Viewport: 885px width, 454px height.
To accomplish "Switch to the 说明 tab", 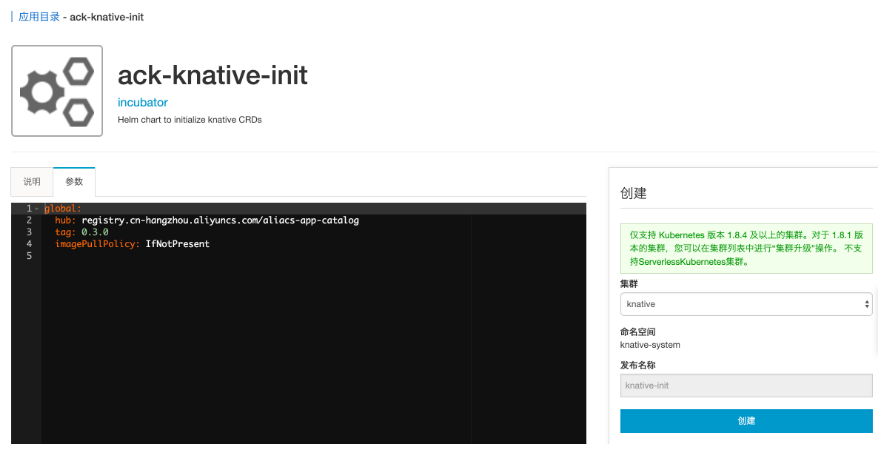I will [x=32, y=182].
